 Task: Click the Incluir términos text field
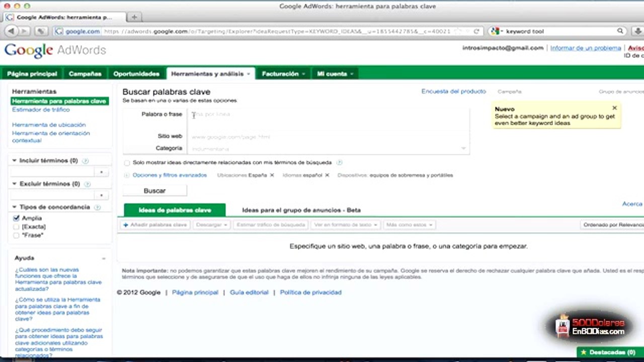click(52, 172)
